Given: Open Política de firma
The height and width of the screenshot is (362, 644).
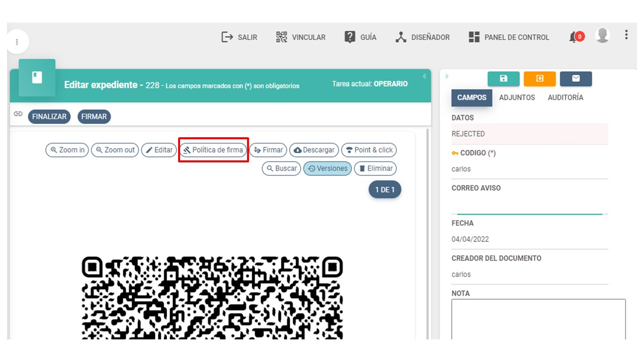Looking at the screenshot, I should click(x=213, y=150).
